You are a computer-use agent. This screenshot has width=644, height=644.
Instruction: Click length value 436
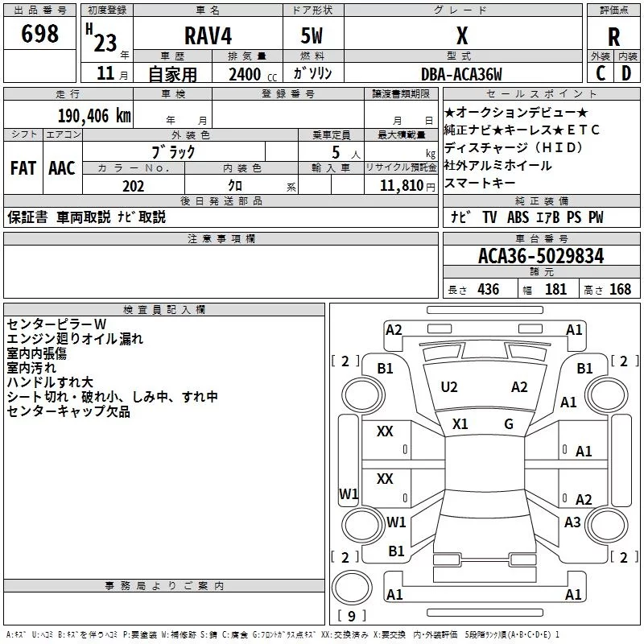[489, 290]
